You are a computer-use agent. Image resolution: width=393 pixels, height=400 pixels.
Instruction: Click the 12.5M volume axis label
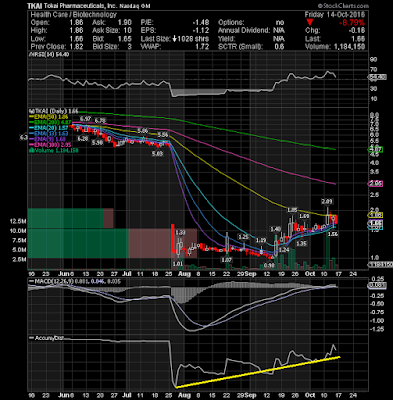[19, 221]
